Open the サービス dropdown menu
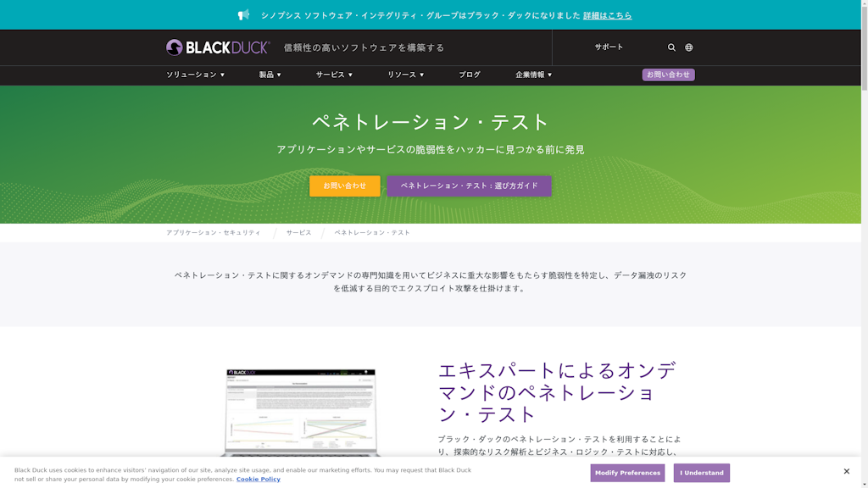The height and width of the screenshot is (488, 868). pyautogui.click(x=332, y=75)
